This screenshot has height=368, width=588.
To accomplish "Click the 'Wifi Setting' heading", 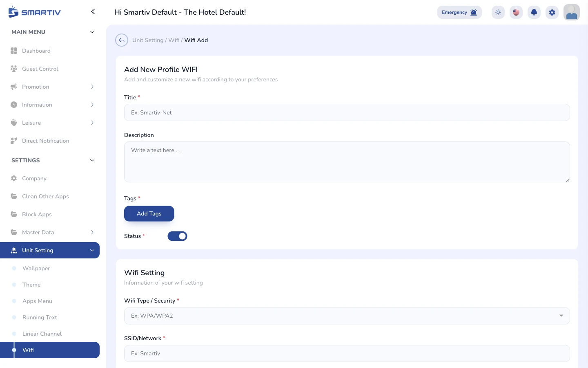I will tap(144, 273).
